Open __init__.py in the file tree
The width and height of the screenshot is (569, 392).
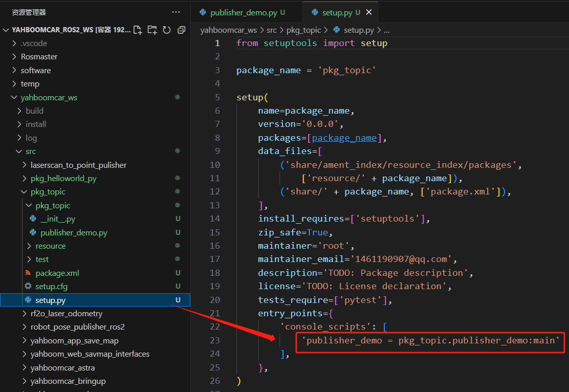[58, 219]
